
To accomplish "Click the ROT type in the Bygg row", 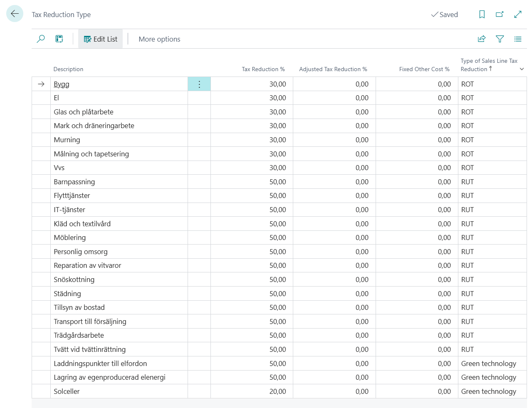I will pyautogui.click(x=468, y=84).
